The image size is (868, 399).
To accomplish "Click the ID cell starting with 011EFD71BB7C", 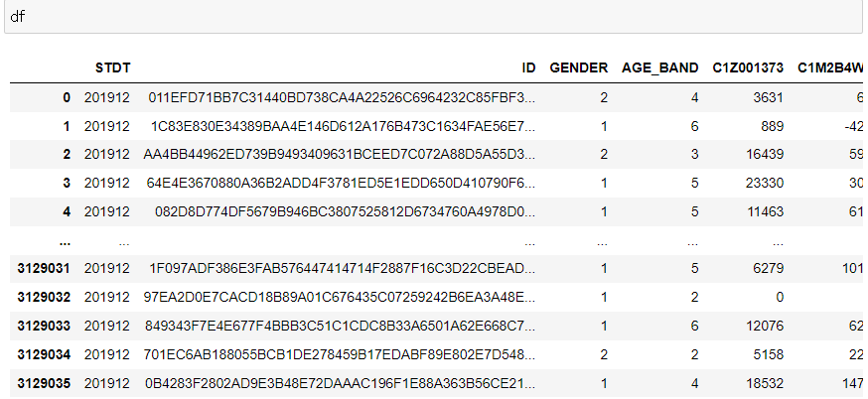I will (342, 98).
